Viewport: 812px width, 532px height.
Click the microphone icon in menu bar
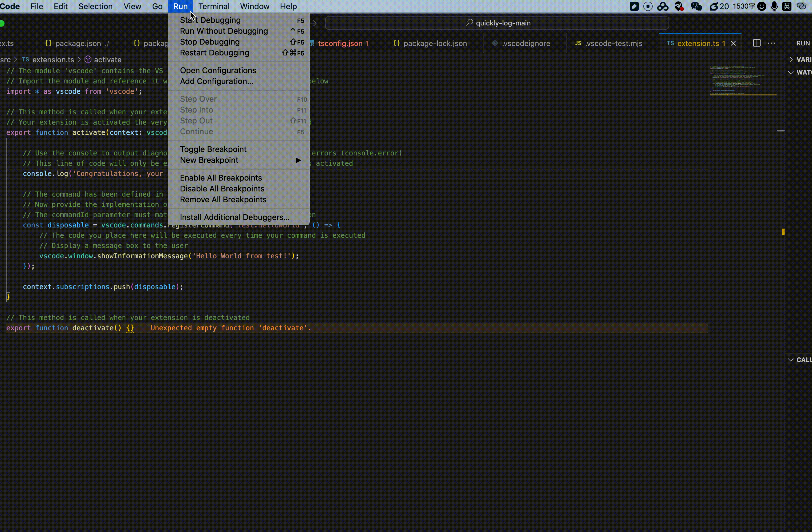(x=774, y=7)
